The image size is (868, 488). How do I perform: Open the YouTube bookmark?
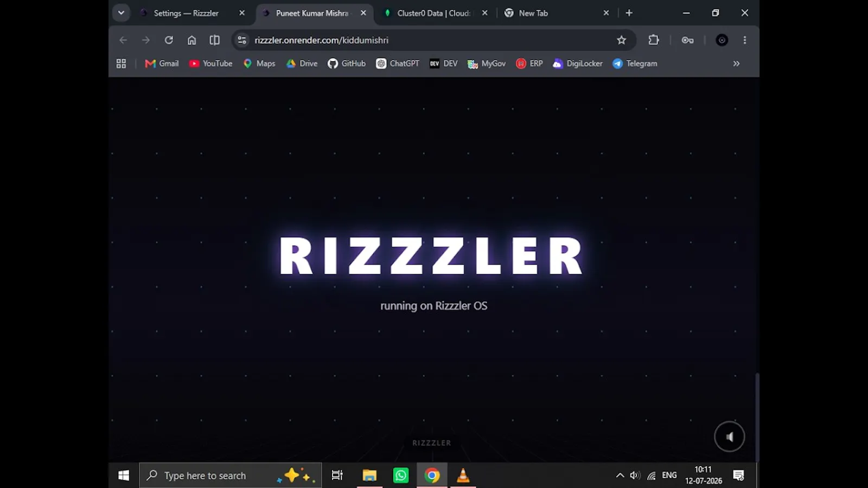(x=210, y=63)
